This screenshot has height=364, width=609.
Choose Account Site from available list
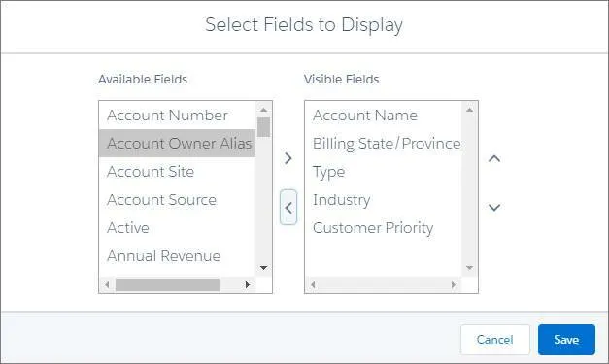coord(178,172)
